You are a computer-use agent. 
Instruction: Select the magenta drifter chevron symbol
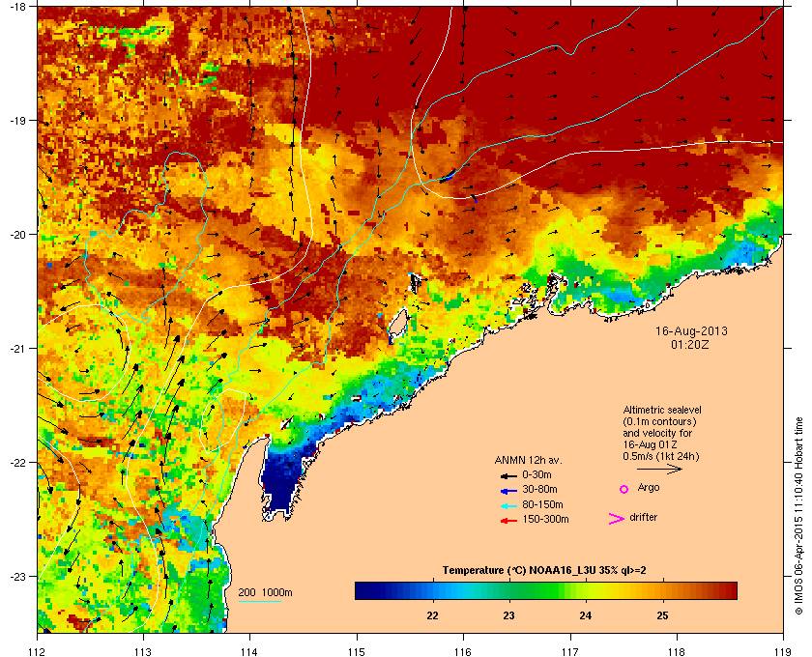(617, 519)
